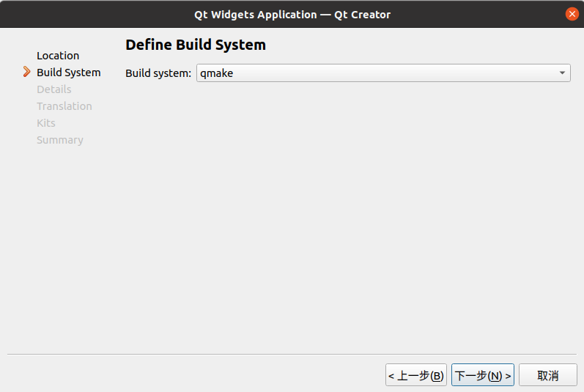Click the Kits step in the sidebar
The image size is (584, 392).
pyautogui.click(x=46, y=123)
